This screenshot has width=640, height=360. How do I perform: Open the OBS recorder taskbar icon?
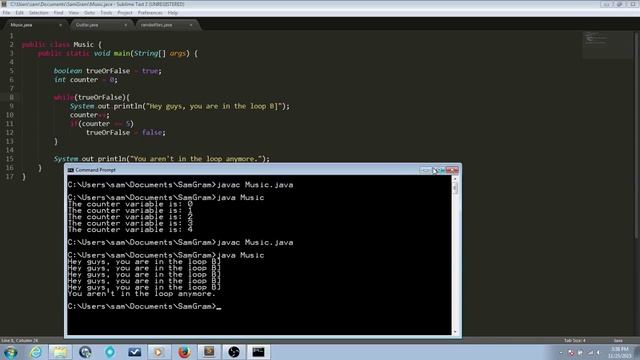pos(233,352)
